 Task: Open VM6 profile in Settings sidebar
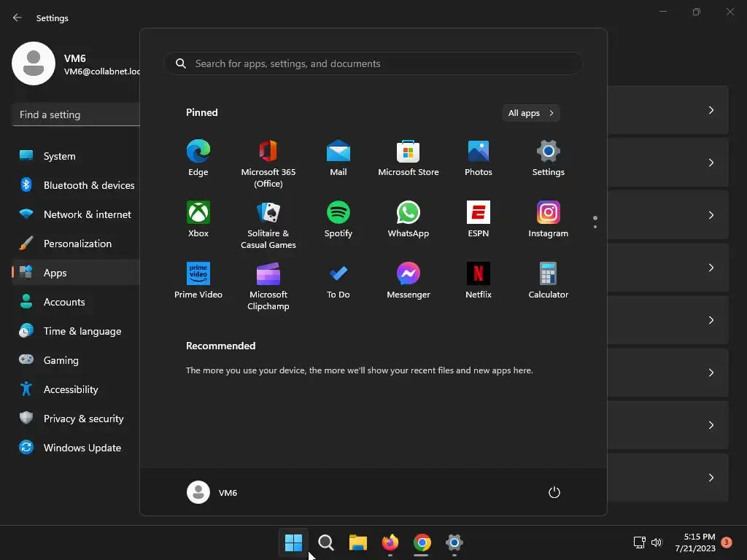[75, 64]
